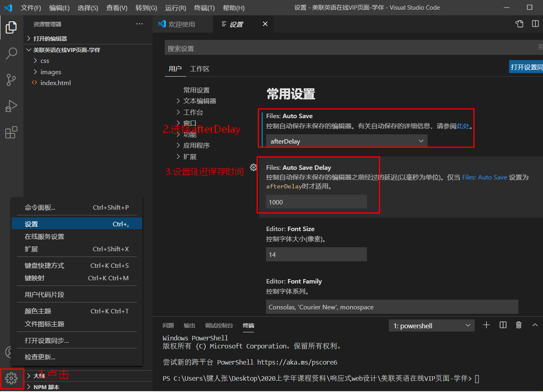543x392 pixels.
Task: Open the Search view icon
Action: pos(11,53)
